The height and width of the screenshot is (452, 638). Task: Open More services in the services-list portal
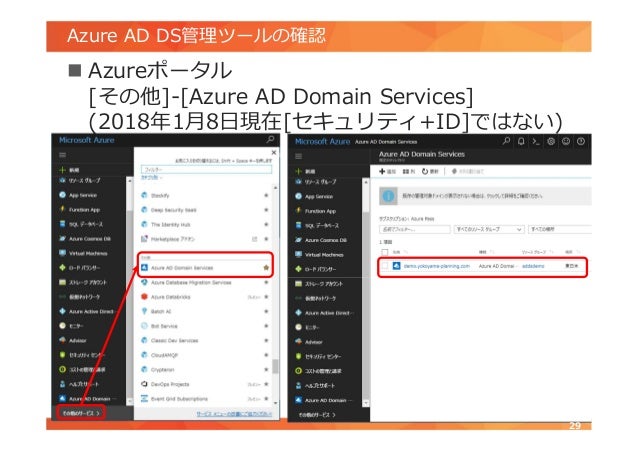coord(81,413)
